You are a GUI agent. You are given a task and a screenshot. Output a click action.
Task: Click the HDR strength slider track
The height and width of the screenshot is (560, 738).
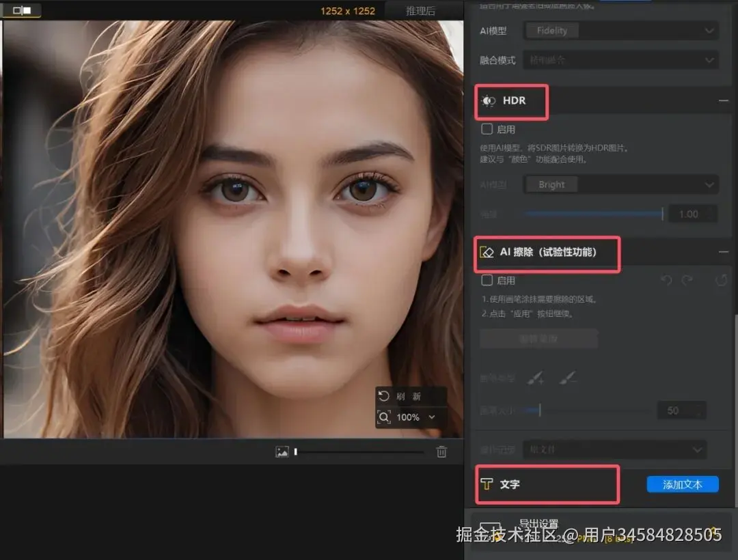pos(594,214)
